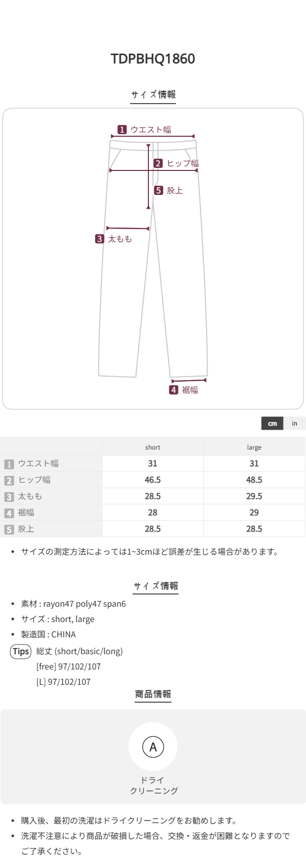
Task: Click the 裾幅 row label in table
Action: [x=26, y=513]
